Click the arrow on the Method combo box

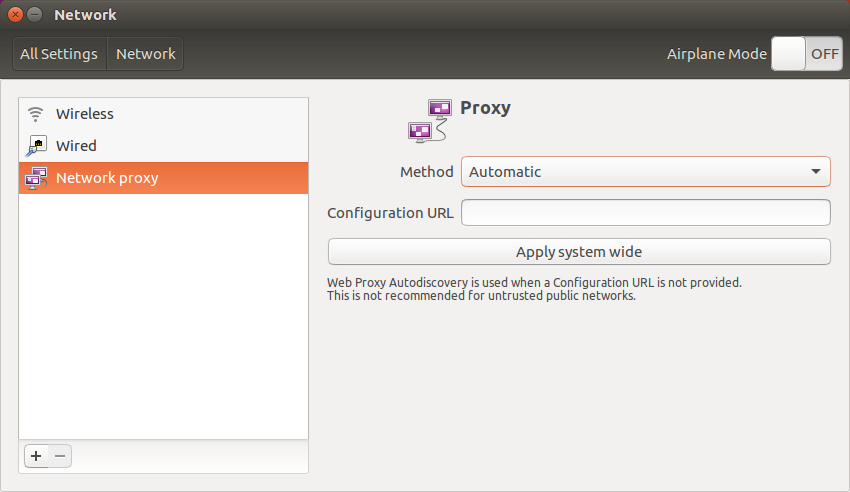click(815, 172)
